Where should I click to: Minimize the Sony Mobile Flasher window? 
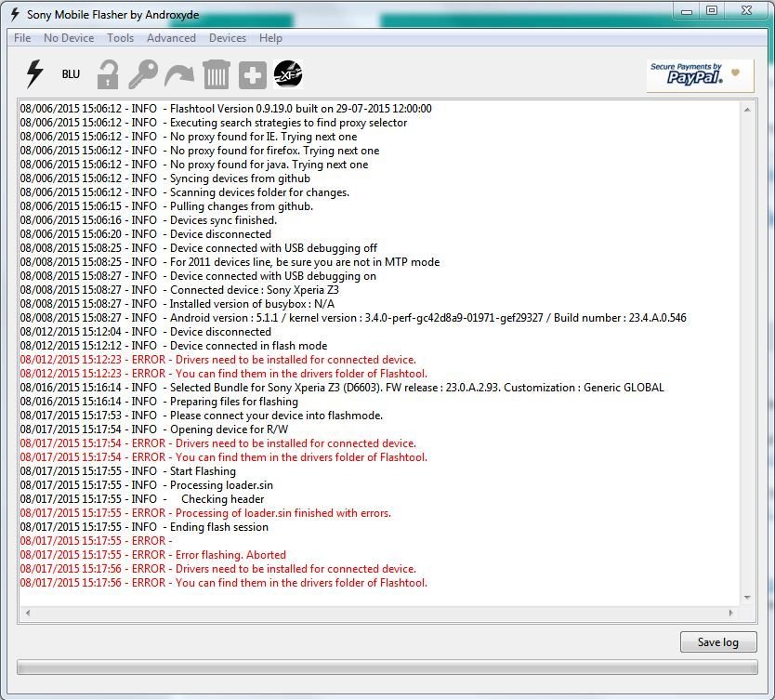pyautogui.click(x=687, y=11)
